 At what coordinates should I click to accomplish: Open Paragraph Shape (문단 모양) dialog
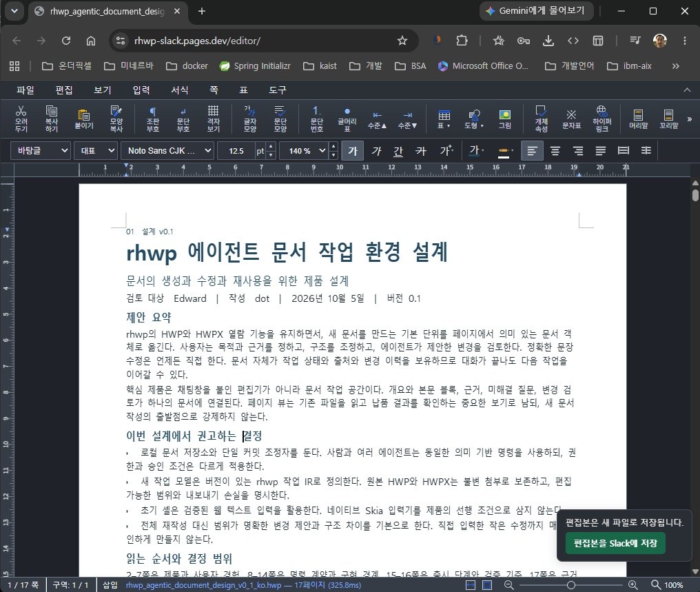(x=280, y=119)
